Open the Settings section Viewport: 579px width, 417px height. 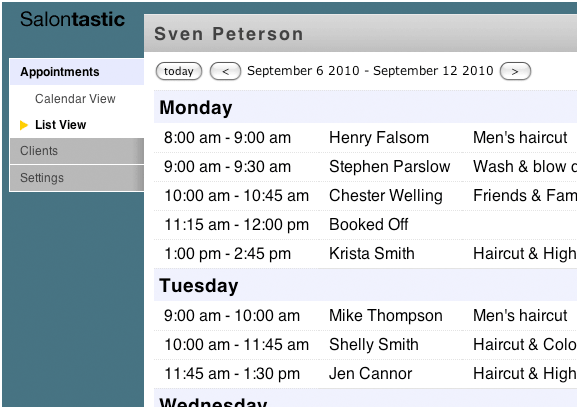[77, 178]
